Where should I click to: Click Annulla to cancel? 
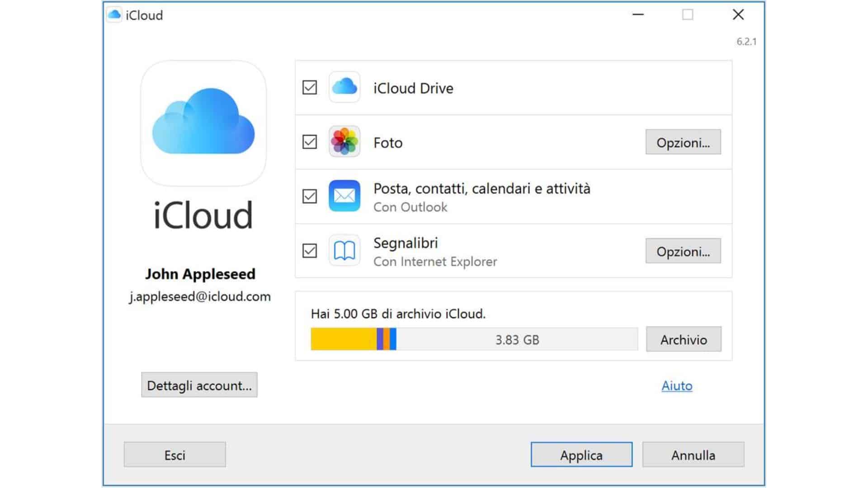[693, 455]
